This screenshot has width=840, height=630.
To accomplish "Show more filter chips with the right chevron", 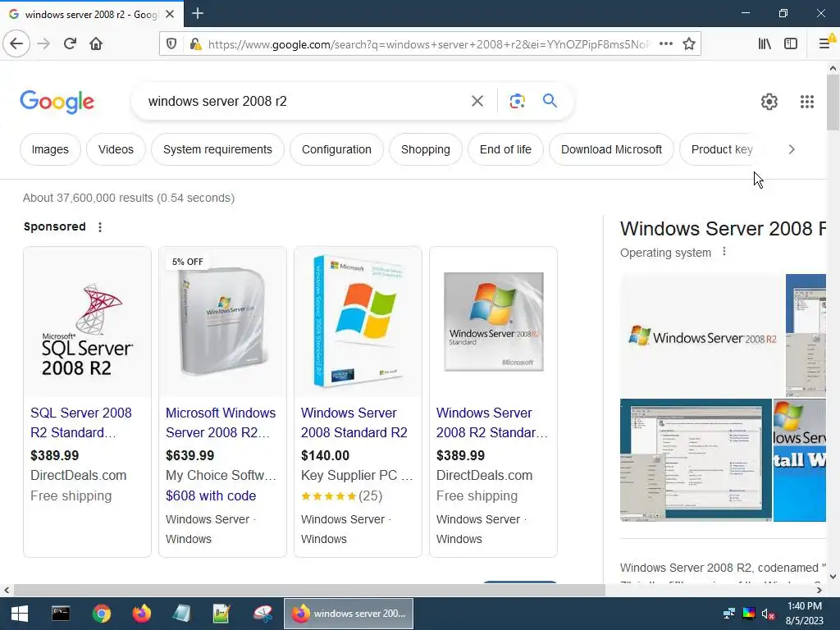I will (792, 149).
